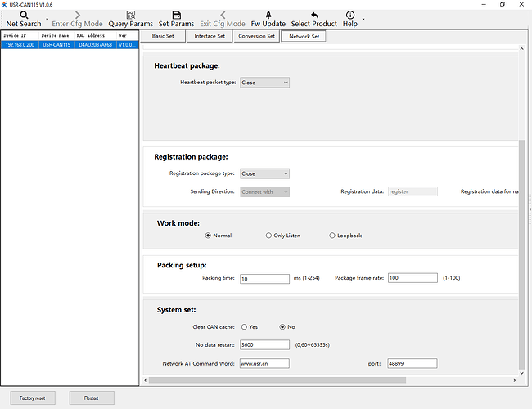Click the Set Params save icon
532x409 pixels.
coord(175,15)
